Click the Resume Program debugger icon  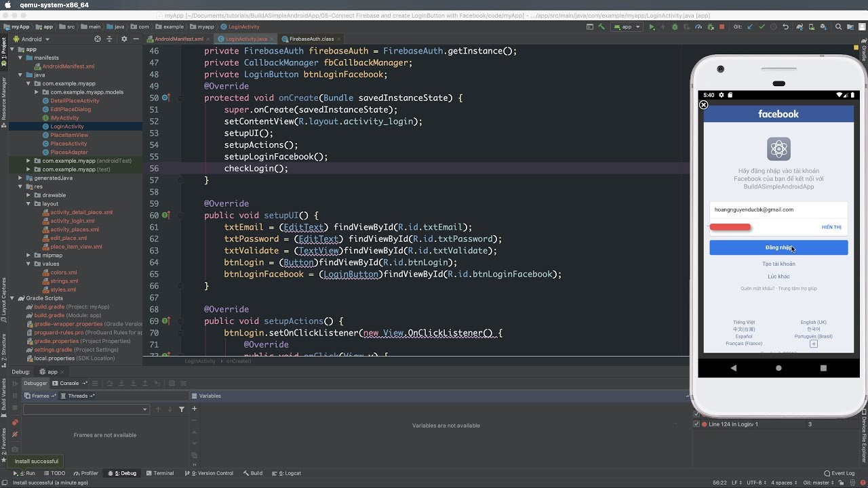[x=15, y=383]
